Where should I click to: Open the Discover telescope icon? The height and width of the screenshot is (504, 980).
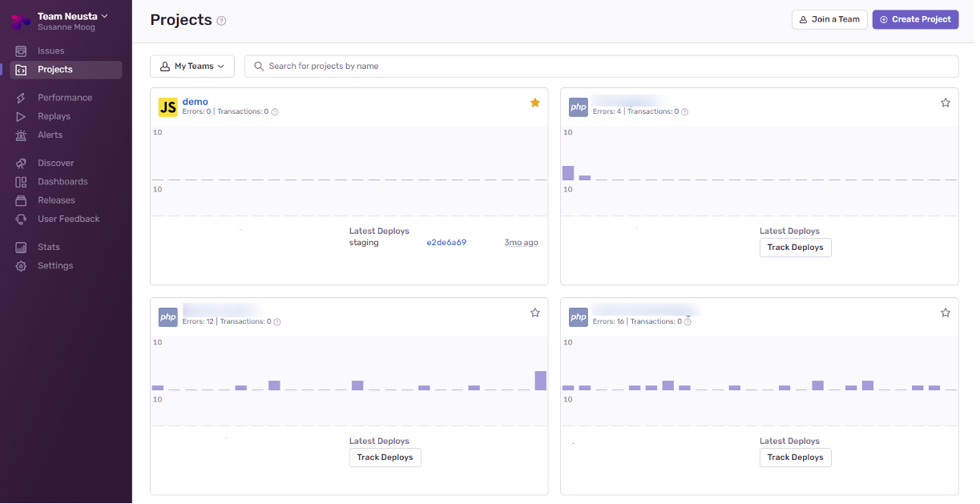21,163
